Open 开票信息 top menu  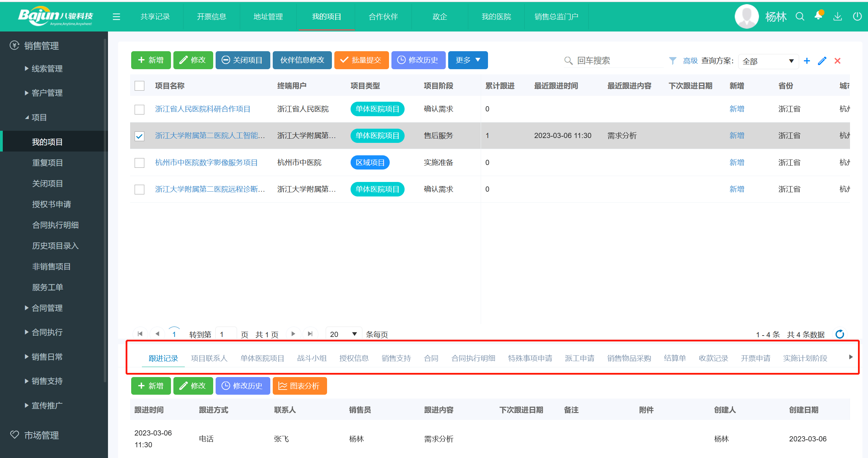coord(211,17)
